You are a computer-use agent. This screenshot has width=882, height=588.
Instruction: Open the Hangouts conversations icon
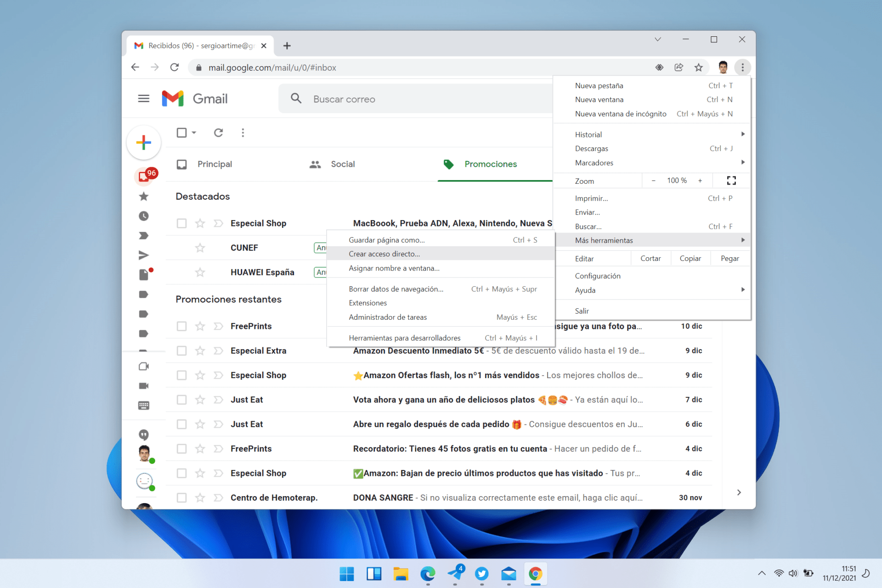(144, 434)
